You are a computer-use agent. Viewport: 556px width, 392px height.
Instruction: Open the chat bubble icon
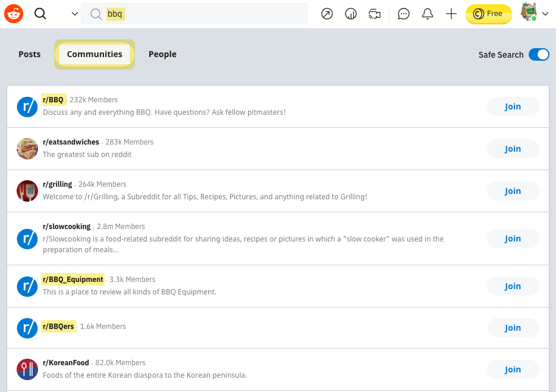click(x=404, y=14)
